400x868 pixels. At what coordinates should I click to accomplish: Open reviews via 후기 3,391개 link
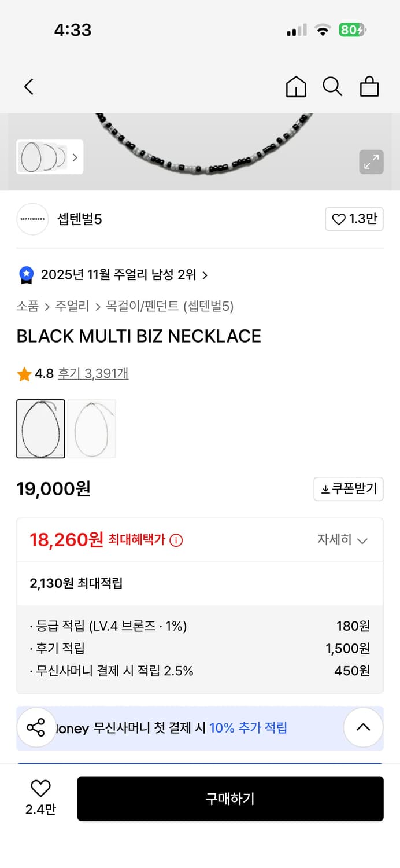pyautogui.click(x=93, y=374)
